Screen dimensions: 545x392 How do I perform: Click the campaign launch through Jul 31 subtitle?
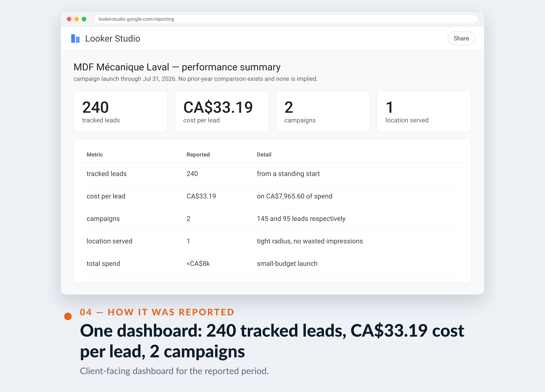tap(195, 79)
